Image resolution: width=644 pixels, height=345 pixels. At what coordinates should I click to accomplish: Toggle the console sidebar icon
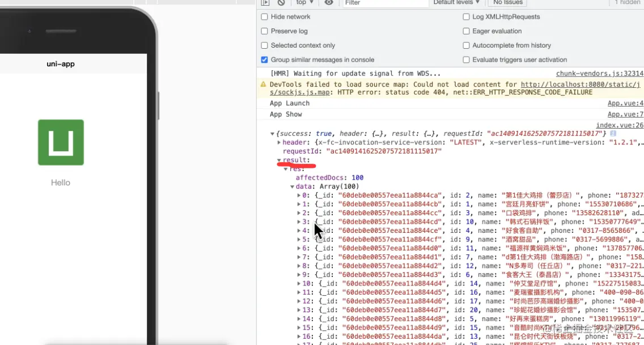point(265,2)
